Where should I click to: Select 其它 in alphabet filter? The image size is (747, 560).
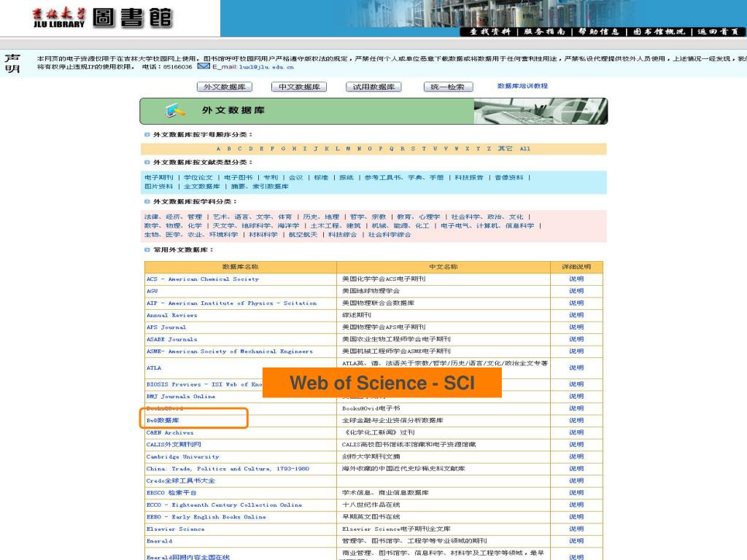tap(505, 149)
